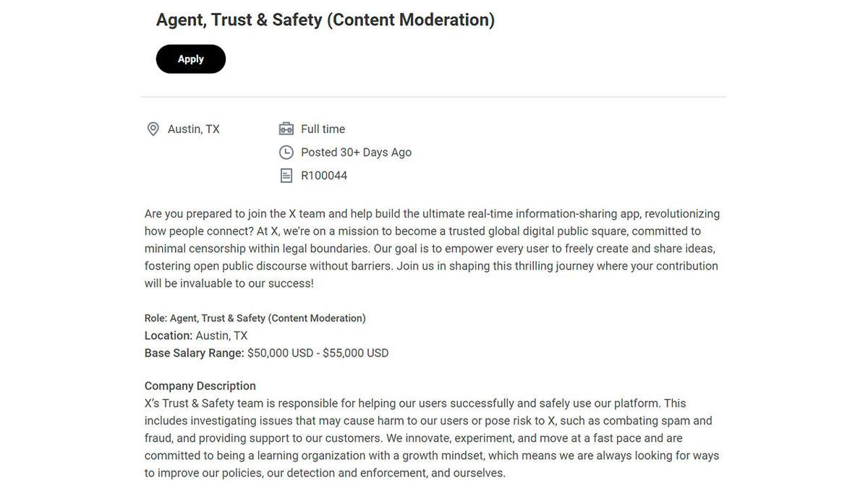Viewport: 868px width, 488px height.
Task: Click the briefcase job type icon
Action: [286, 129]
